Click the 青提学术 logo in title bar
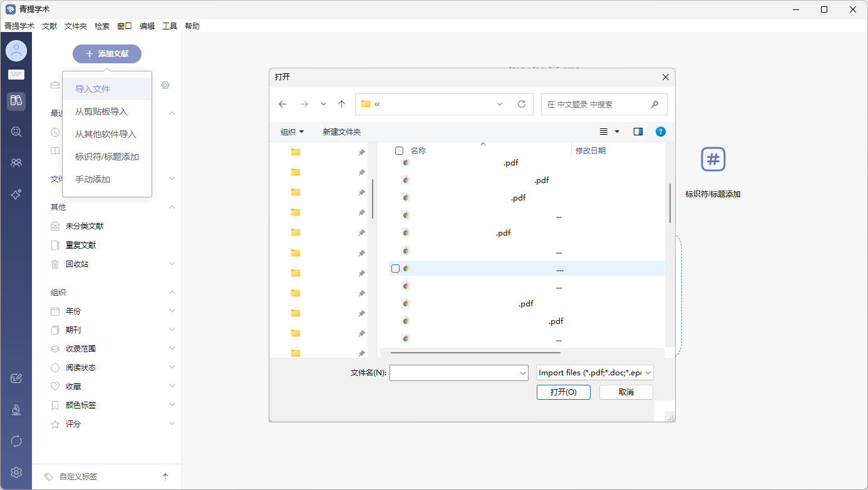Viewport: 868px width, 490px height. [x=11, y=9]
